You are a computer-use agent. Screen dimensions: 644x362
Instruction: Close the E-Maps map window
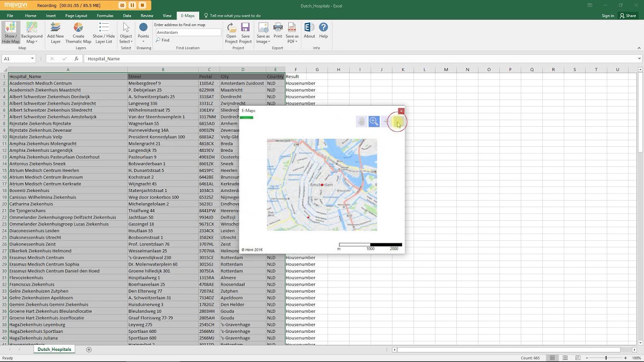pos(401,111)
